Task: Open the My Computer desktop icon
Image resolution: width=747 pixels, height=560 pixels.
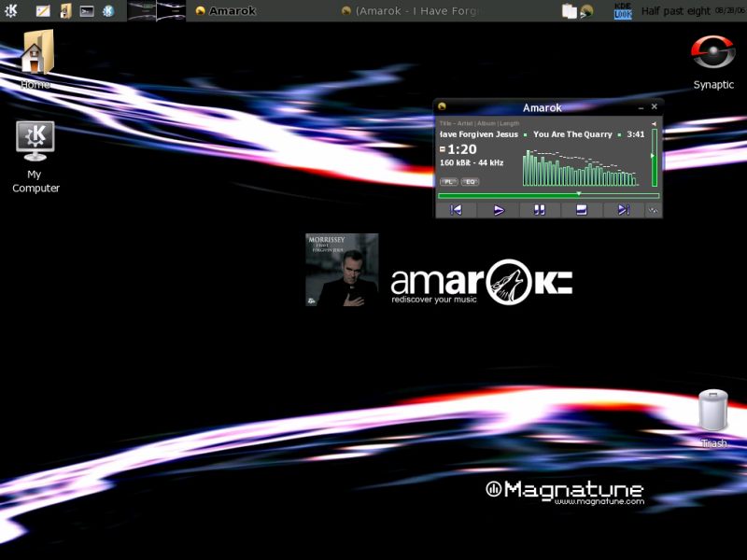Action: click(x=35, y=156)
